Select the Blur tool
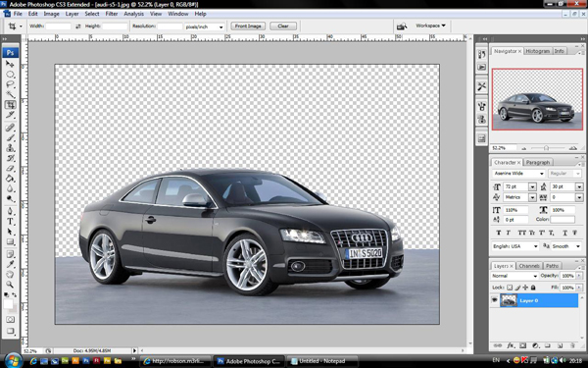The image size is (588, 368). (10, 188)
